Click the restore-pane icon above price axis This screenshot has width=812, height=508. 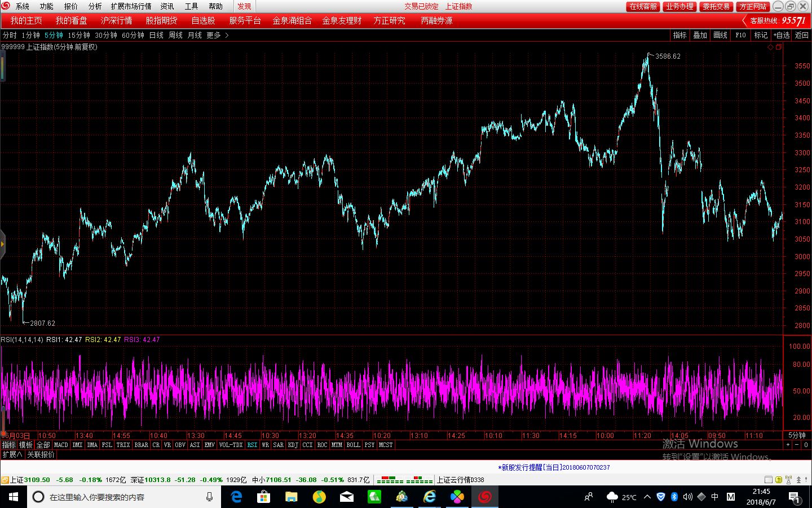[779, 47]
